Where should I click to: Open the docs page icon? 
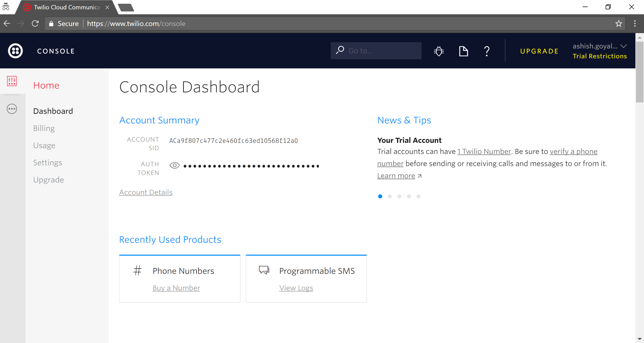click(463, 51)
